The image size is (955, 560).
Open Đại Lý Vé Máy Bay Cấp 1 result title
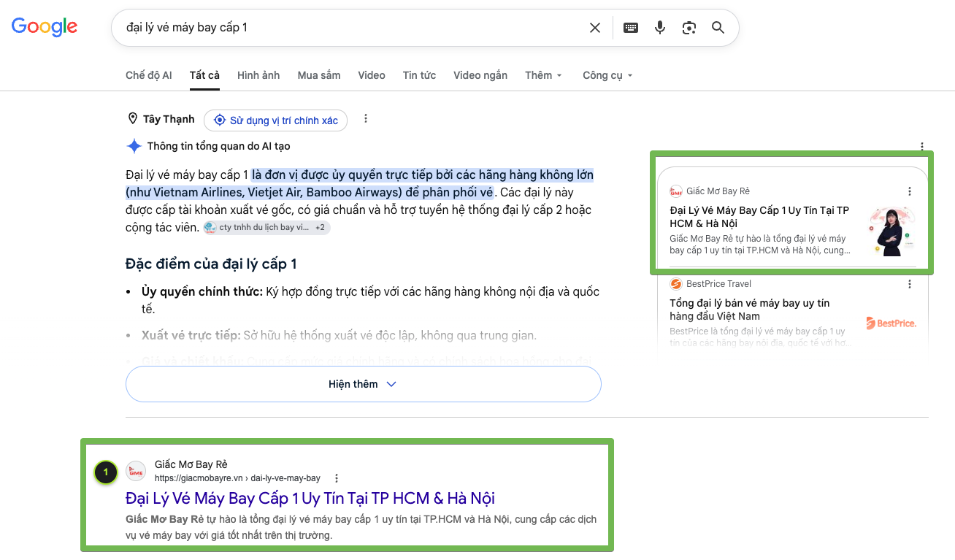pos(310,499)
